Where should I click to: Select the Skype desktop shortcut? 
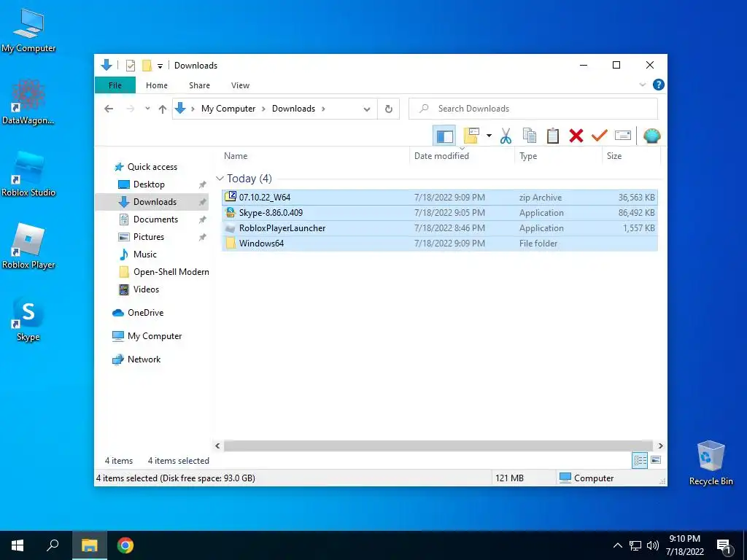28,319
